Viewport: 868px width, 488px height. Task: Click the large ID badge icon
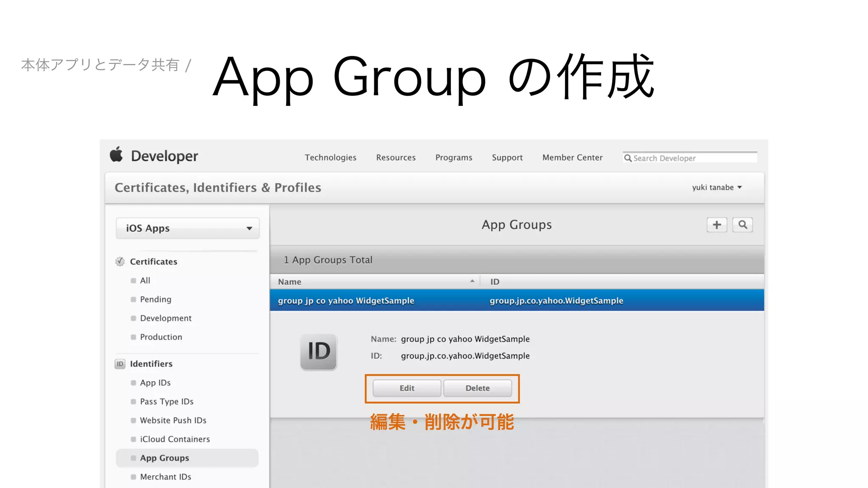coord(319,352)
